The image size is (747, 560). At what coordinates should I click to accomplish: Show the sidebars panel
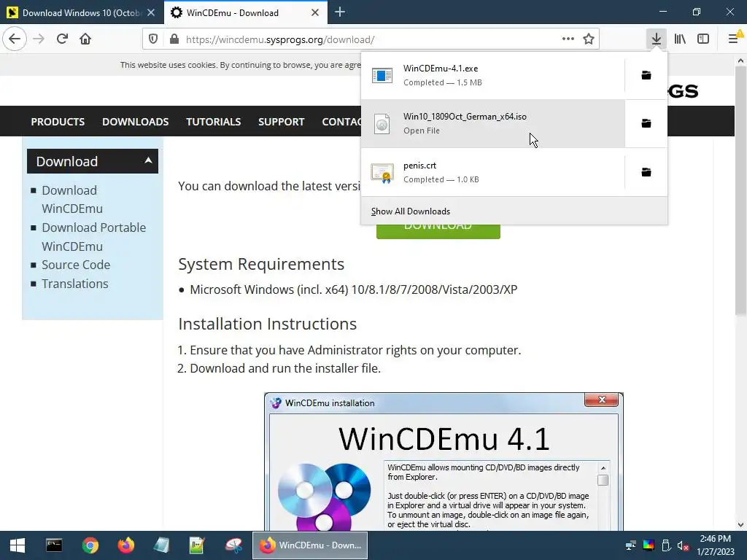(x=703, y=39)
